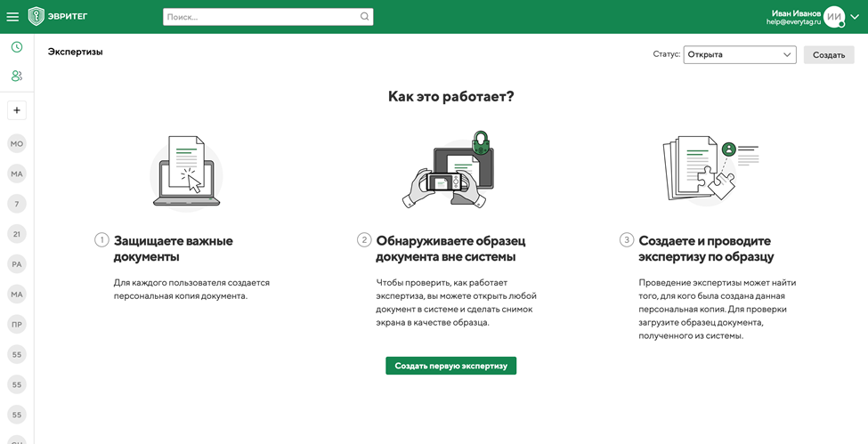Viewport: 868px width, 444px height.
Task: Select the sidebar circle labeled 21
Action: (17, 234)
